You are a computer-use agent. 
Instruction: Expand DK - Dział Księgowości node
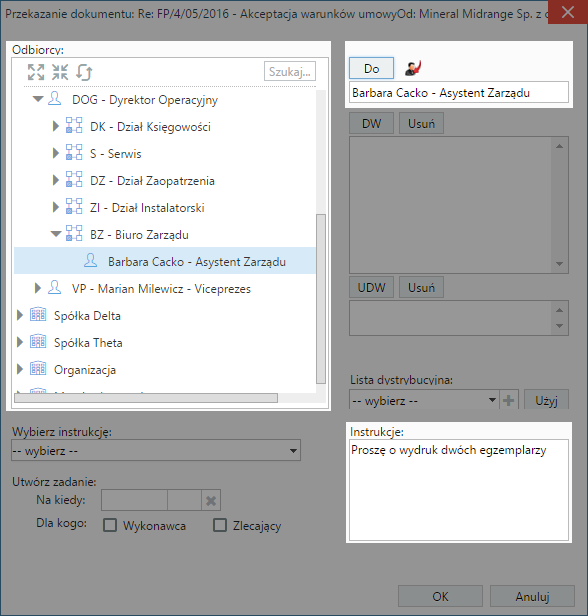click(56, 126)
